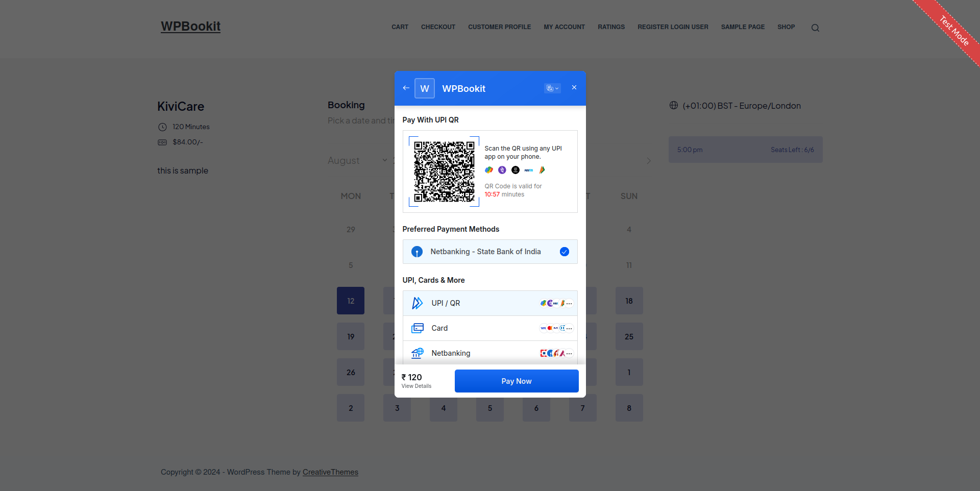Choose the Card payment method
The height and width of the screenshot is (491, 980).
(x=490, y=328)
